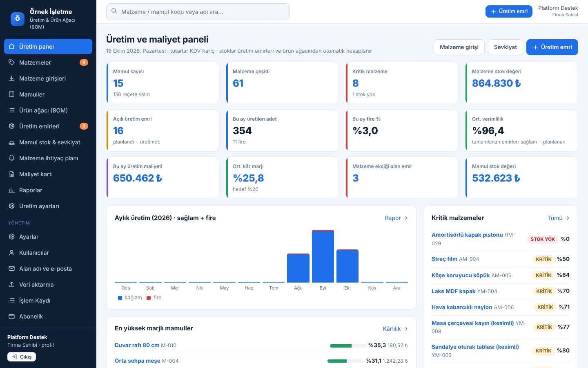Image resolution: width=588 pixels, height=368 pixels.
Task: Click the person icon beside Kullanıcılar
Action: (x=12, y=252)
